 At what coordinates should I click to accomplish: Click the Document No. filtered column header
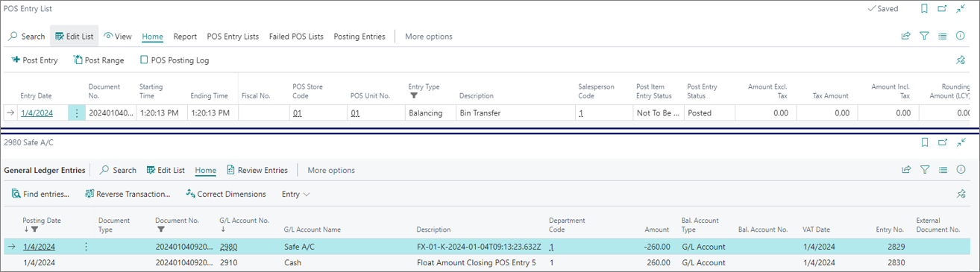pos(177,224)
